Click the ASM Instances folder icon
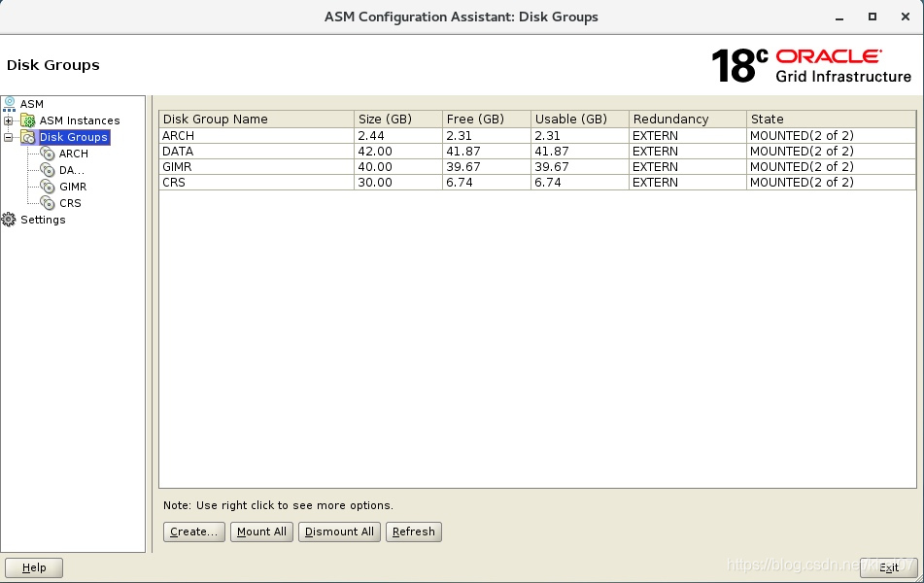 coord(28,120)
